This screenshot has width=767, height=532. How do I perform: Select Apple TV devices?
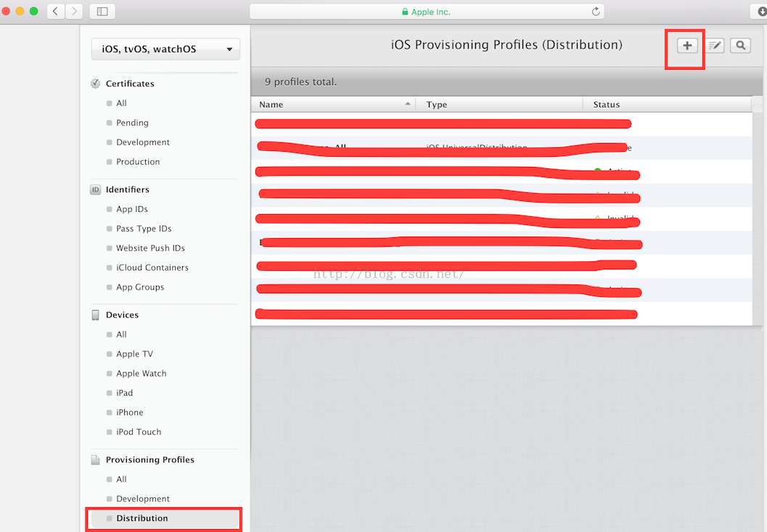click(x=134, y=354)
